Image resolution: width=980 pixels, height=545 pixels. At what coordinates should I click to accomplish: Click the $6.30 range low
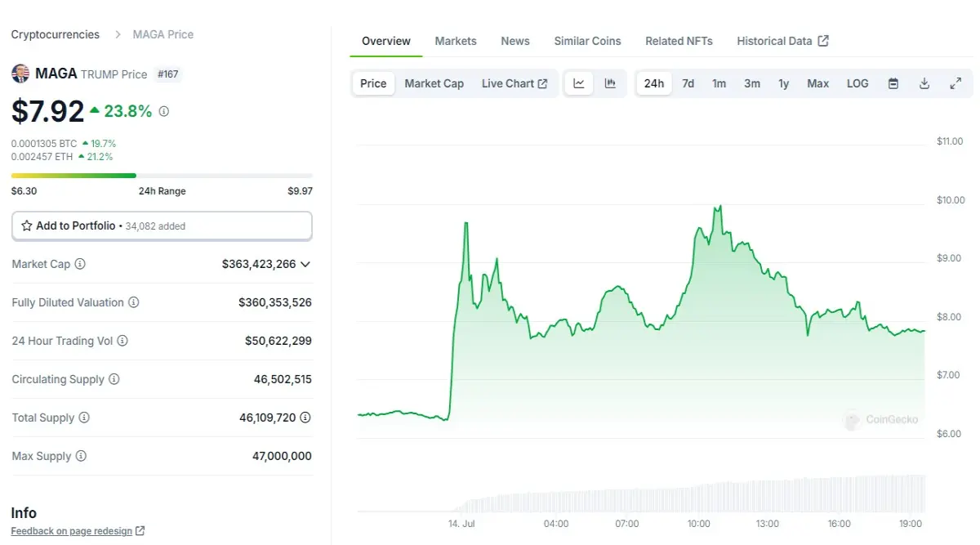[24, 191]
